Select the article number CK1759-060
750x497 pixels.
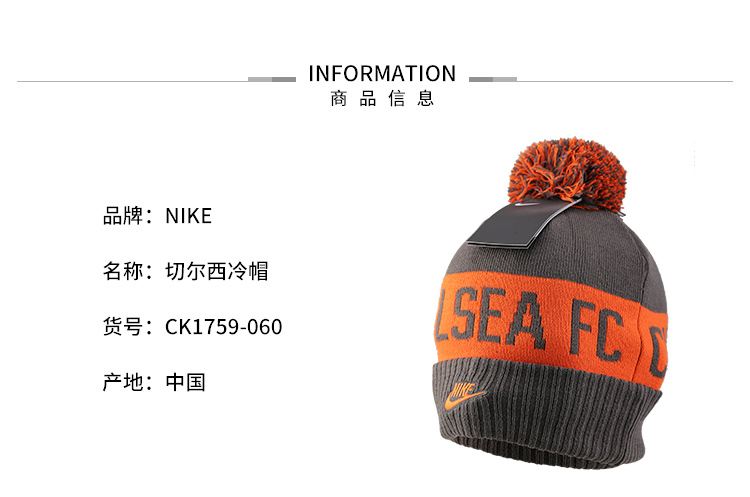(223, 327)
